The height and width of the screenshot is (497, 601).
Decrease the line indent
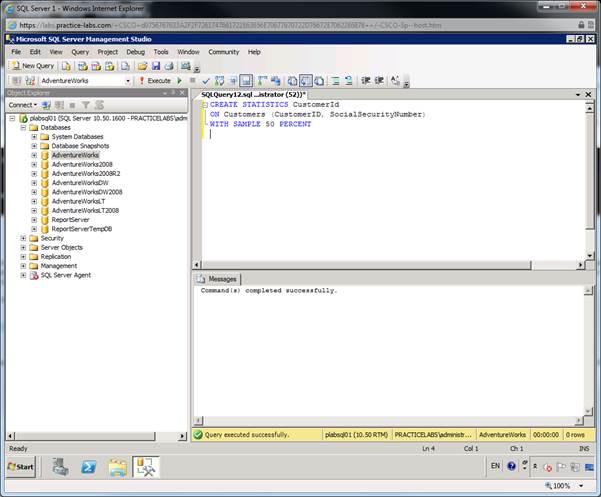click(366, 80)
